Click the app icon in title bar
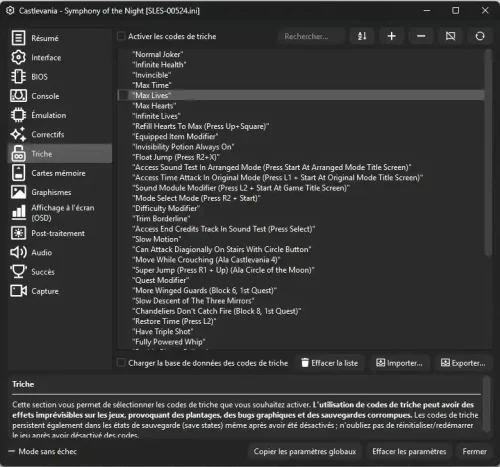Viewport: 500px width, 467px height. [10, 11]
